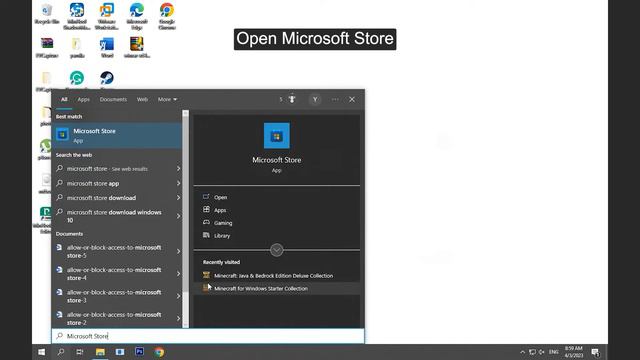The height and width of the screenshot is (360, 640).
Task: Select the Microsoft Store best match result
Action: (117, 136)
